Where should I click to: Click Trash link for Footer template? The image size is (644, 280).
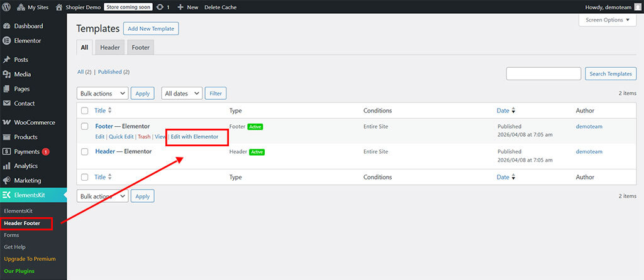pos(144,136)
